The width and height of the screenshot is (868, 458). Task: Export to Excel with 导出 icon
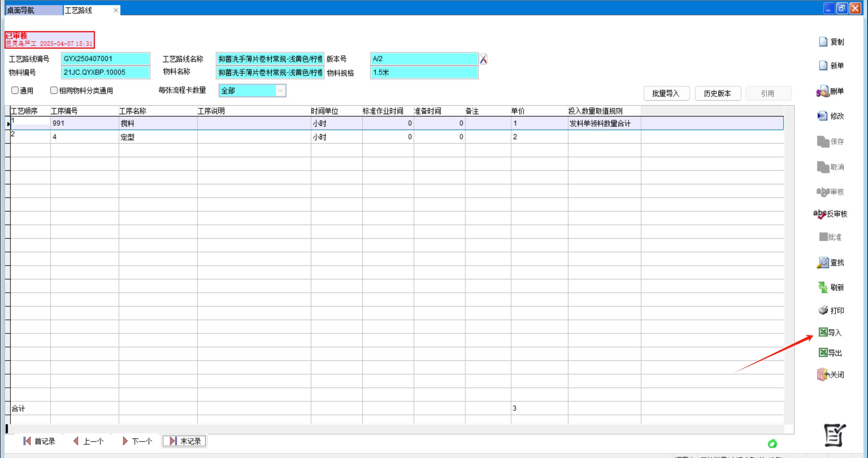823,353
